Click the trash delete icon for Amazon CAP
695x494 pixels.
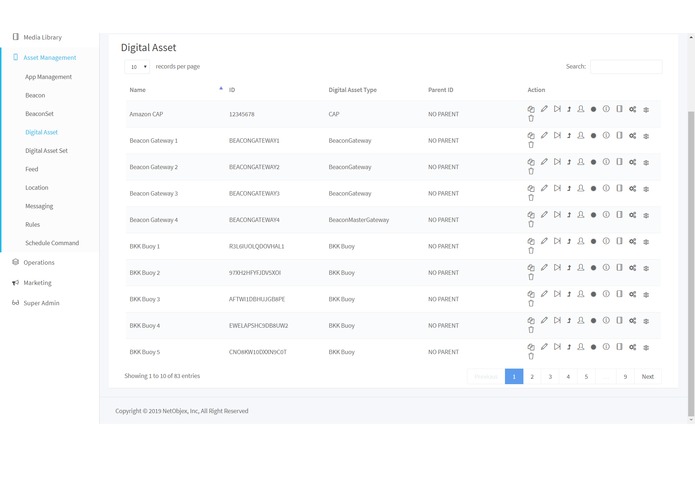531,118
